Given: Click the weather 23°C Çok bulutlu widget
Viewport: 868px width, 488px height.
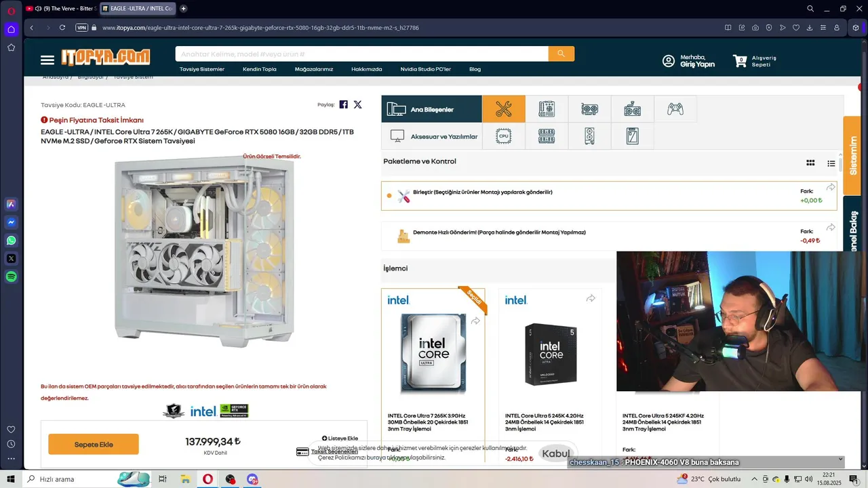Looking at the screenshot, I should [x=708, y=479].
